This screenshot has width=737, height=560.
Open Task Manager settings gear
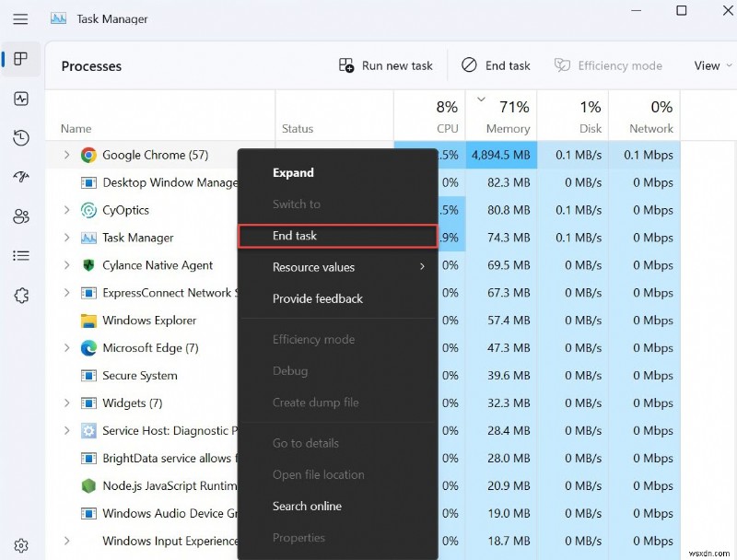pyautogui.click(x=20, y=544)
